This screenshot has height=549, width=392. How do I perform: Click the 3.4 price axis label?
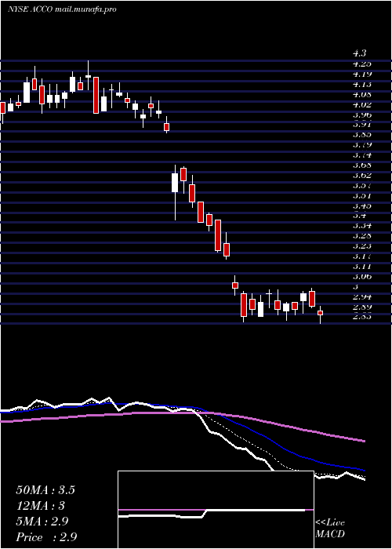[x=360, y=216]
